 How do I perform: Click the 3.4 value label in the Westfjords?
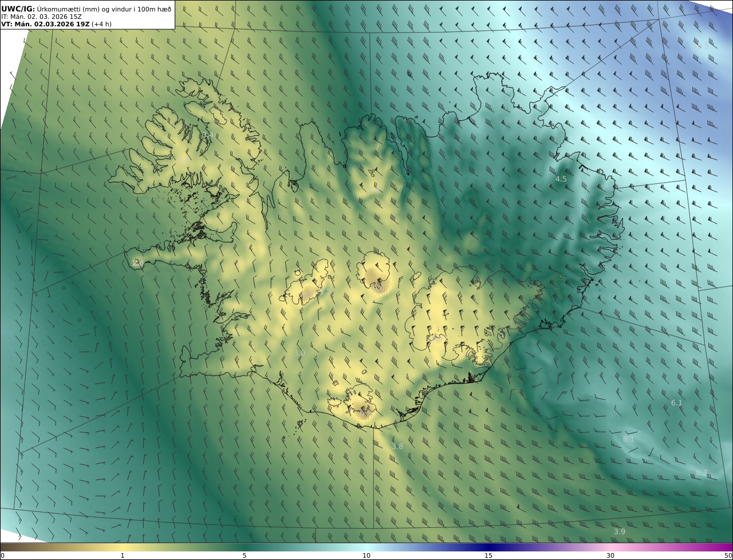pyautogui.click(x=207, y=135)
